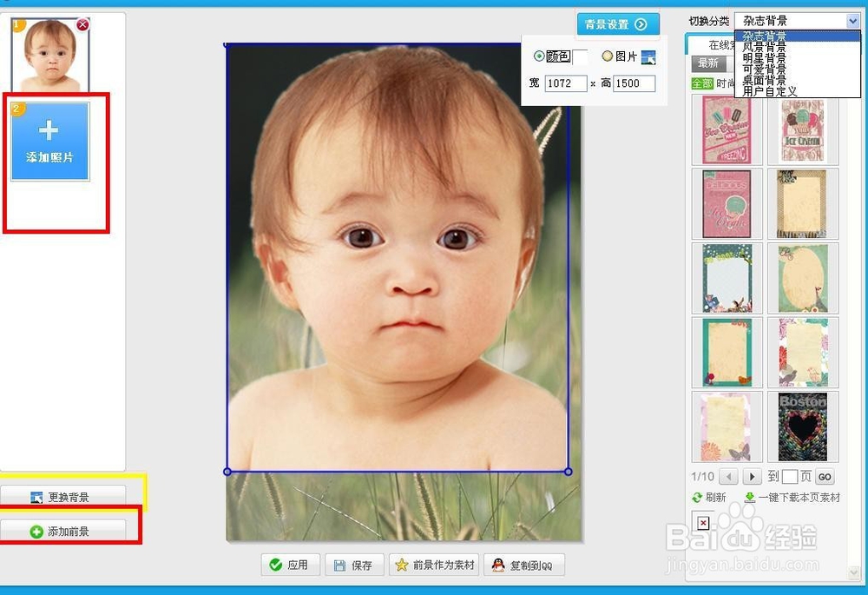Choose 明星背景 in the dropdown list

tap(797, 58)
